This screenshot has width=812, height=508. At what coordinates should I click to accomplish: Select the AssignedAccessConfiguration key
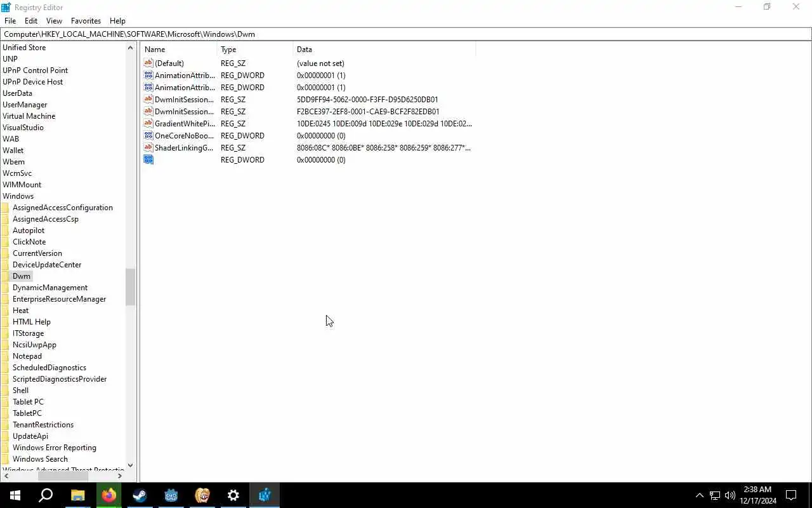(63, 207)
